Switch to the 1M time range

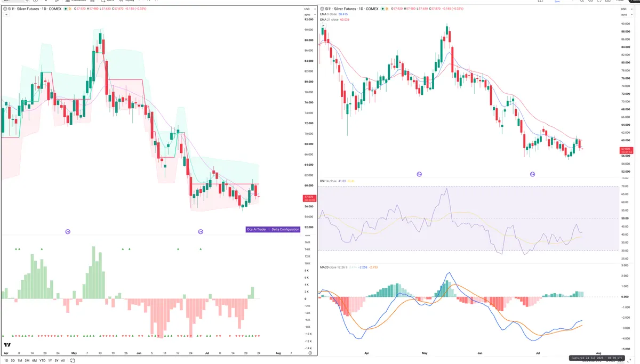point(20,360)
